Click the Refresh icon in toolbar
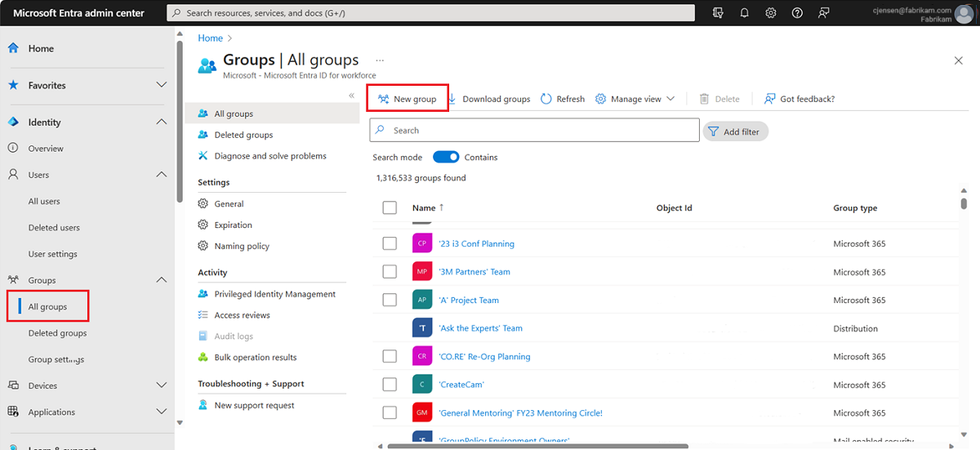The image size is (980, 450). 547,99
